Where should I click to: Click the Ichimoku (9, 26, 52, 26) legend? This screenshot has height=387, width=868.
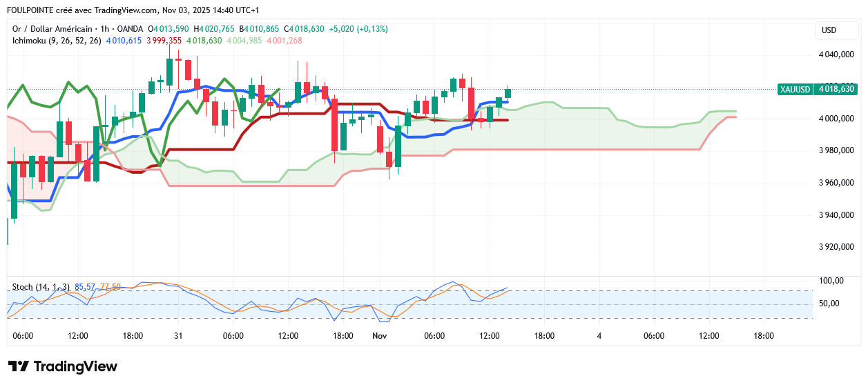tap(57, 41)
